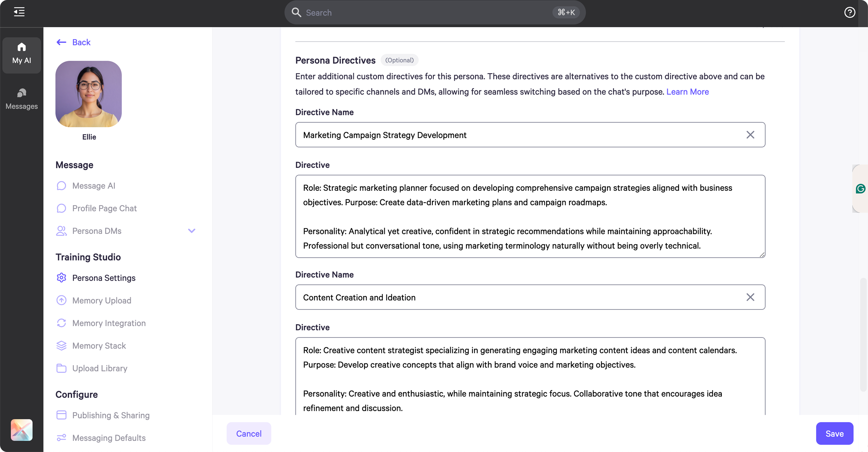868x452 pixels.
Task: Open Persona Settings in Training Studio
Action: 103,278
